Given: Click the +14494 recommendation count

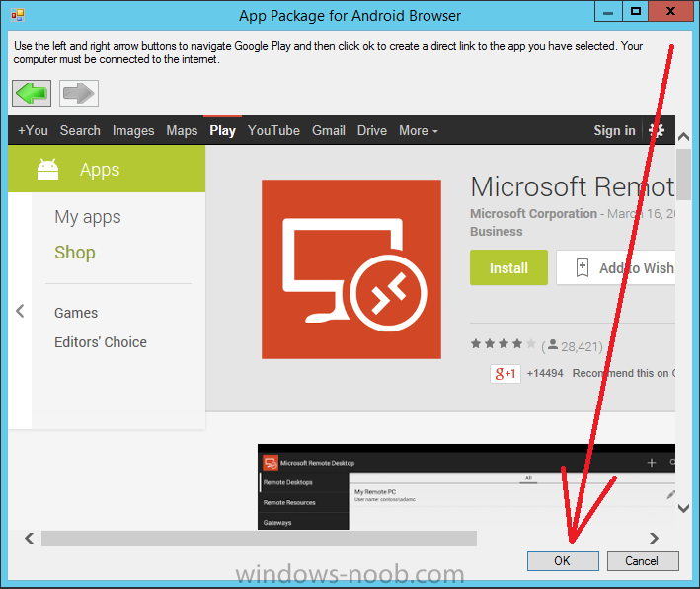Looking at the screenshot, I should 545,373.
